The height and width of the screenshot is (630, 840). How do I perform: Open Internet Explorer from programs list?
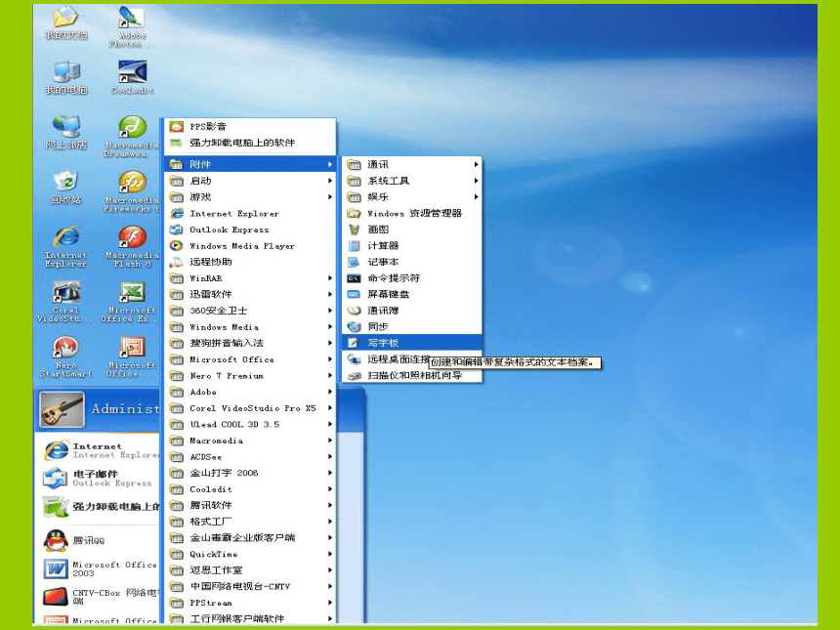250,213
